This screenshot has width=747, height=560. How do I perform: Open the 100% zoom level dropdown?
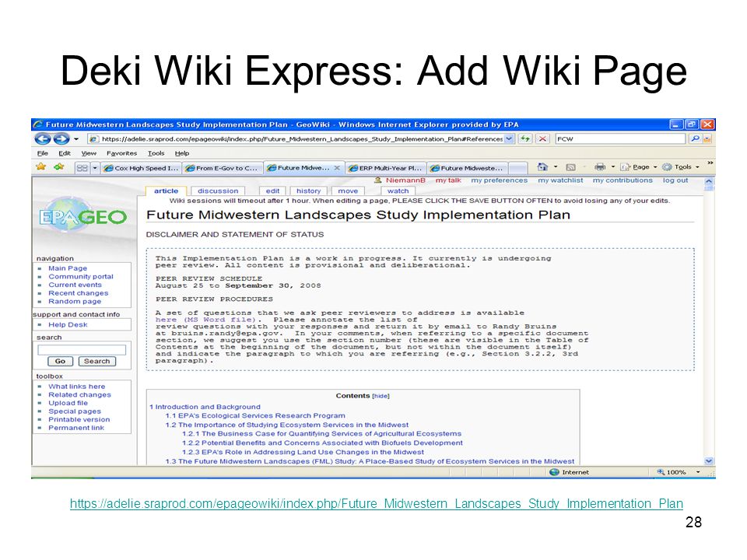click(698, 472)
